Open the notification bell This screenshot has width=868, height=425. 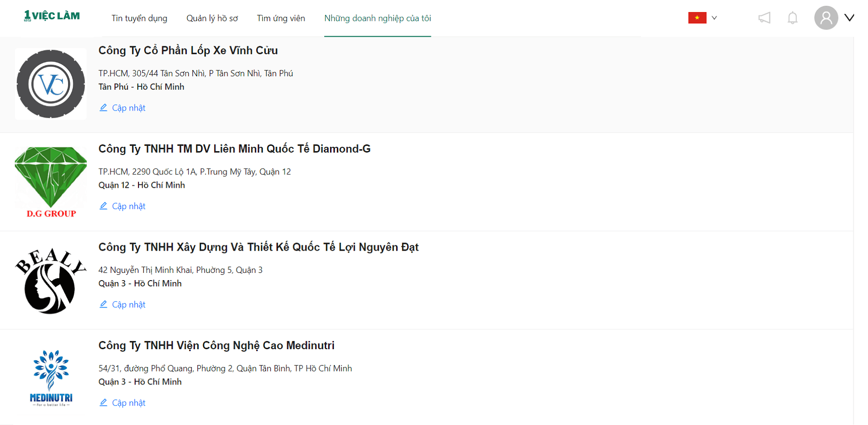792,18
